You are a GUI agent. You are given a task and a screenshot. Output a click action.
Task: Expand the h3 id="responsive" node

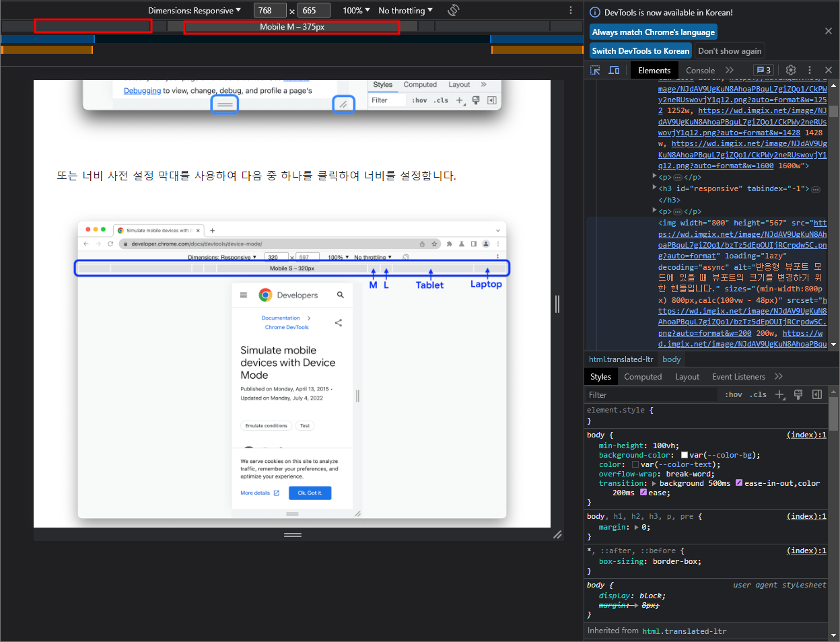[655, 188]
